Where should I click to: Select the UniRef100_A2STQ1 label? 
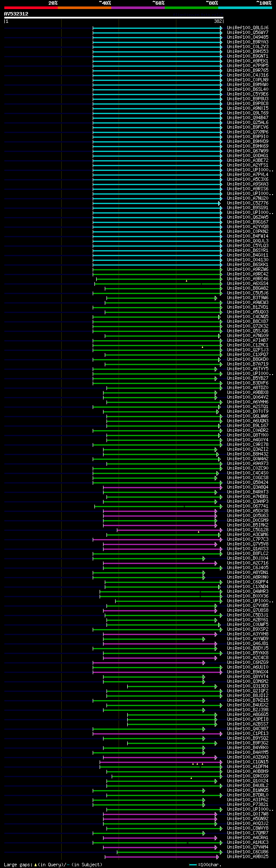(248, 406)
